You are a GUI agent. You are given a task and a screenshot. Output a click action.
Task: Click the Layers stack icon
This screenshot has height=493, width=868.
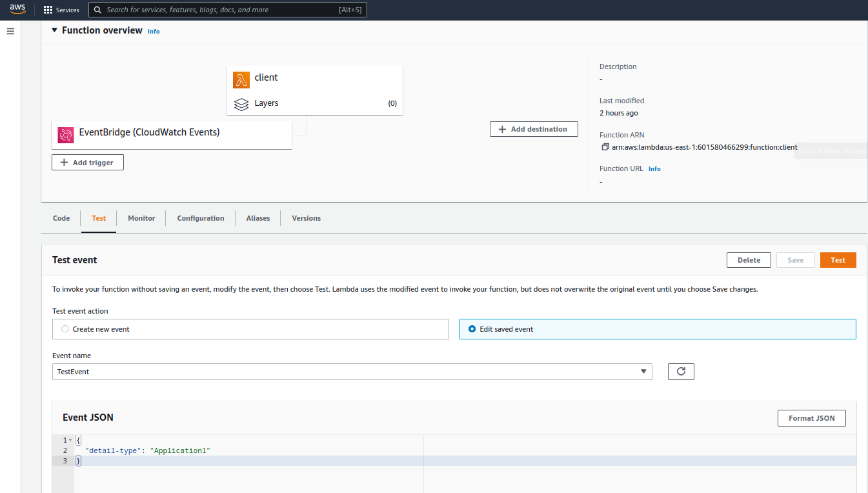click(241, 104)
